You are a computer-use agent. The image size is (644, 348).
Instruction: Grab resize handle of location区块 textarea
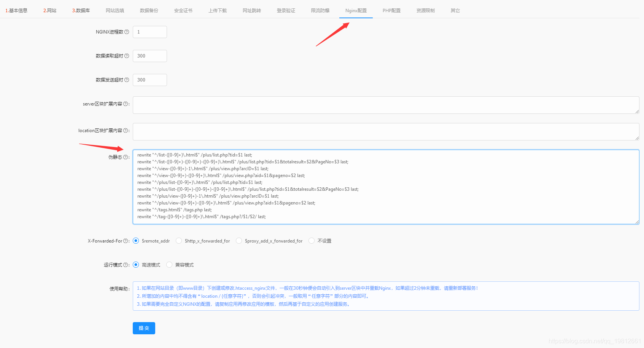coord(637,138)
